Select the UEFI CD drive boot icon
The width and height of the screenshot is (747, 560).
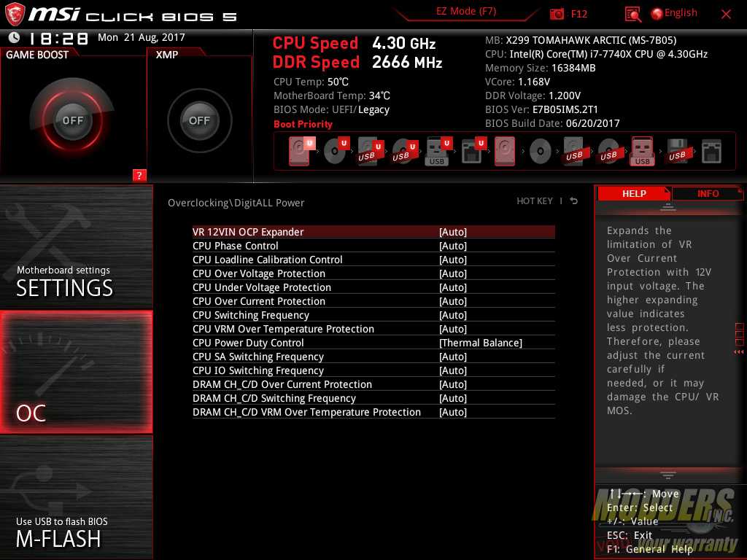(336, 151)
